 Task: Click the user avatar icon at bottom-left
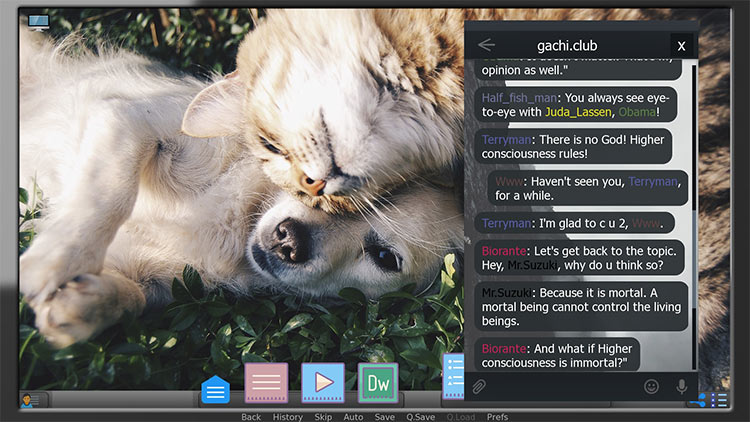30,400
